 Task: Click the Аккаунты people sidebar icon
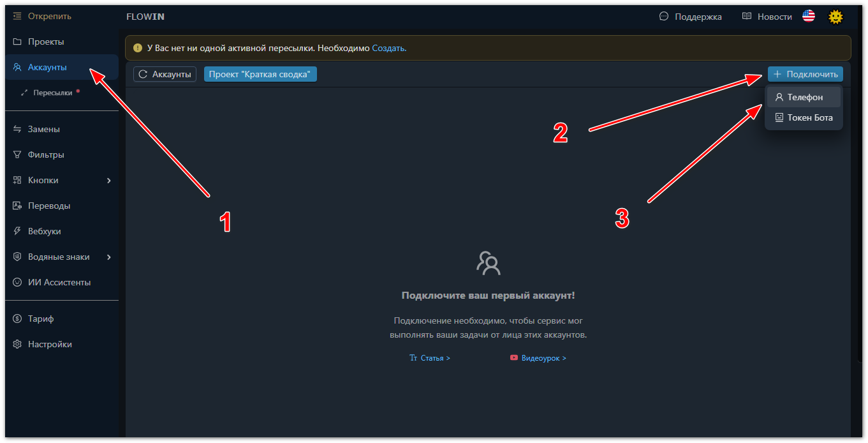tap(17, 67)
